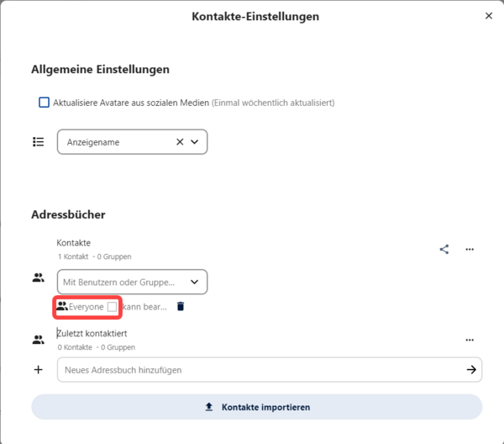Open the three-dot menu for Zuletzt kontaktiert

pos(470,340)
